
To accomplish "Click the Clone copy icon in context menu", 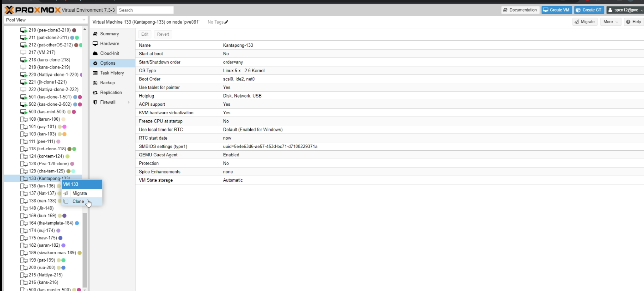I will 66,201.
